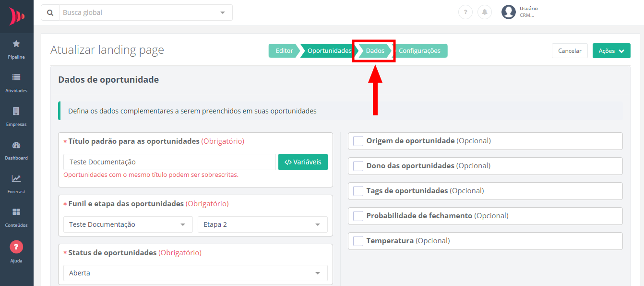Open notifications bell icon
Screen dimensions: 644x286
(x=484, y=12)
